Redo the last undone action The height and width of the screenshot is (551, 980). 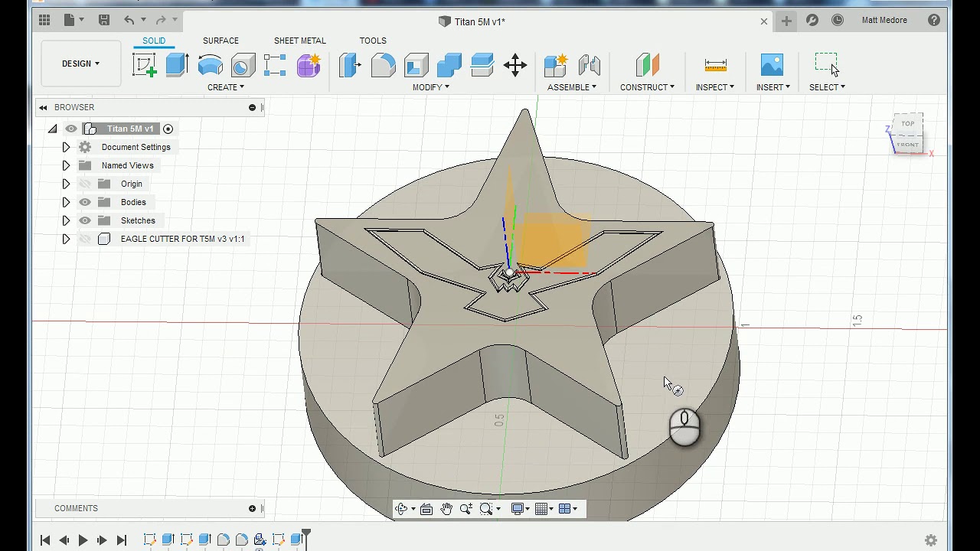[161, 21]
